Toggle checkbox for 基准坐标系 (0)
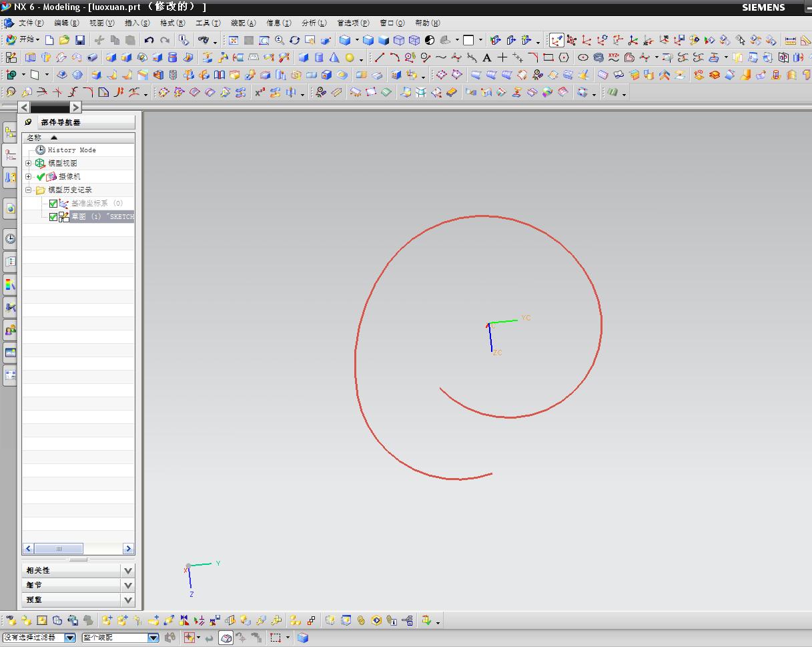The image size is (812, 647). point(53,204)
